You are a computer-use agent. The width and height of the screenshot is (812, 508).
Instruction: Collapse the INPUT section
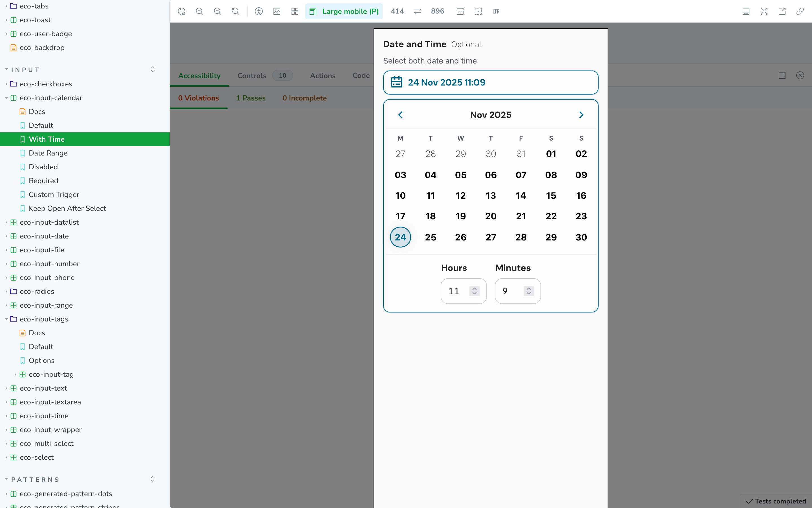pyautogui.click(x=25, y=69)
